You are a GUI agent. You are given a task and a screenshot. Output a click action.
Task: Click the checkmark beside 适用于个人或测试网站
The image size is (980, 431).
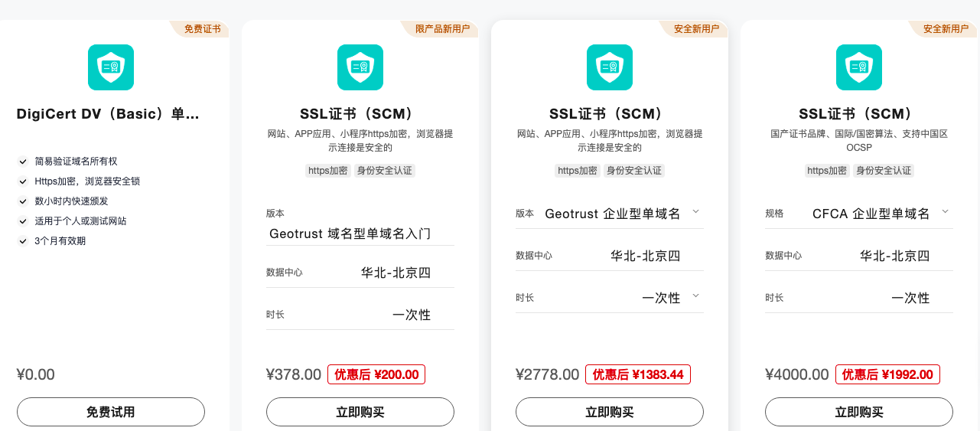[x=23, y=221]
